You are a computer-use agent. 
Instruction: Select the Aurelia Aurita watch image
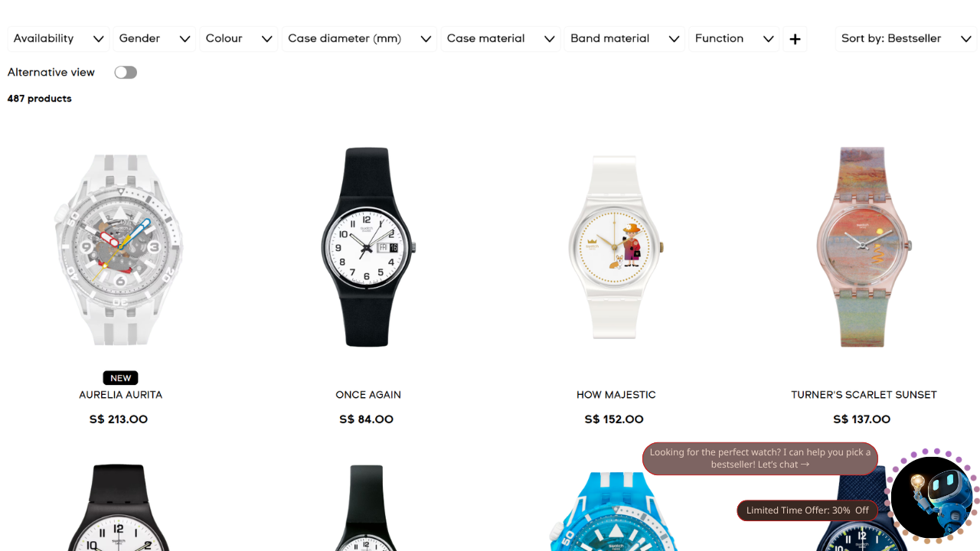(119, 249)
